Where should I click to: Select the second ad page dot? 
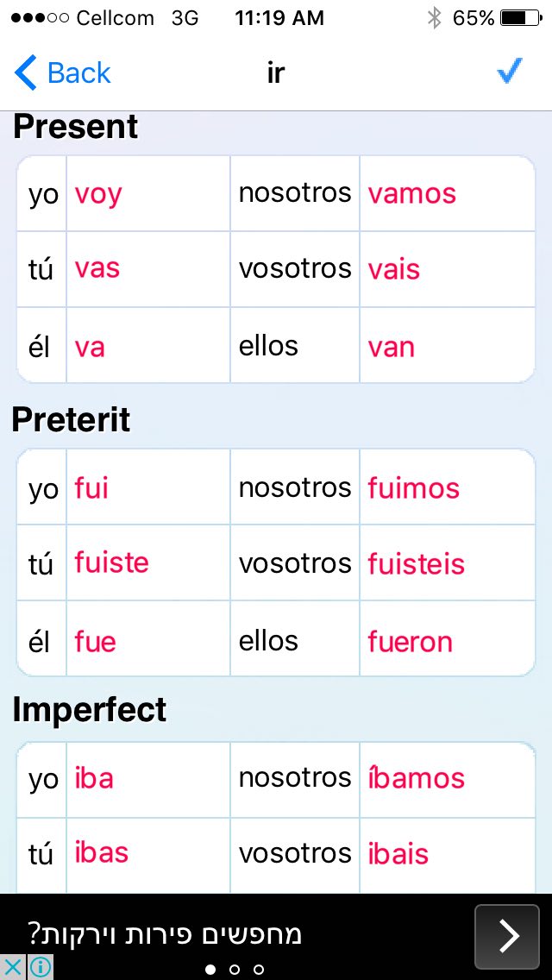click(x=235, y=970)
